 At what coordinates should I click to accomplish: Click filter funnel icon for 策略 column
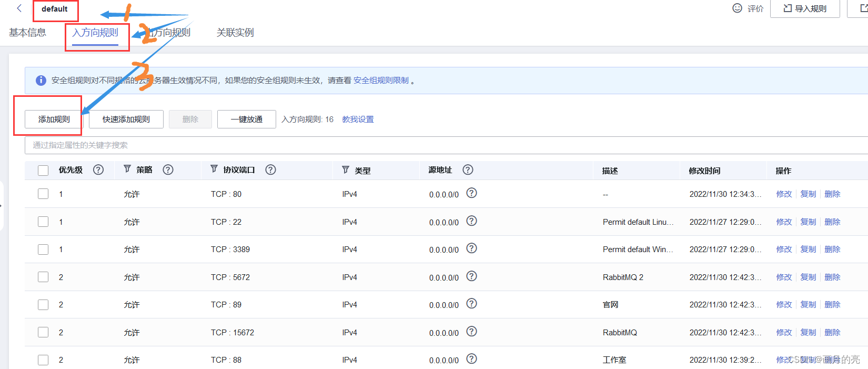point(127,169)
